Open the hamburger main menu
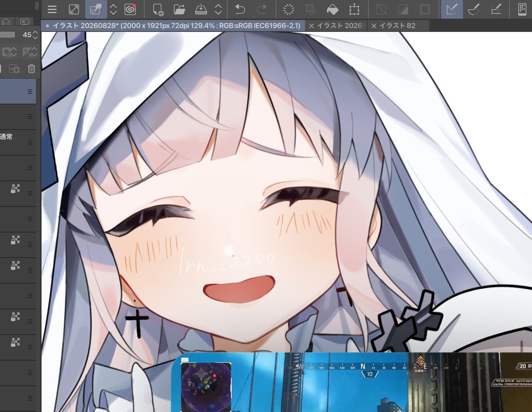This screenshot has height=412, width=532. (52, 9)
